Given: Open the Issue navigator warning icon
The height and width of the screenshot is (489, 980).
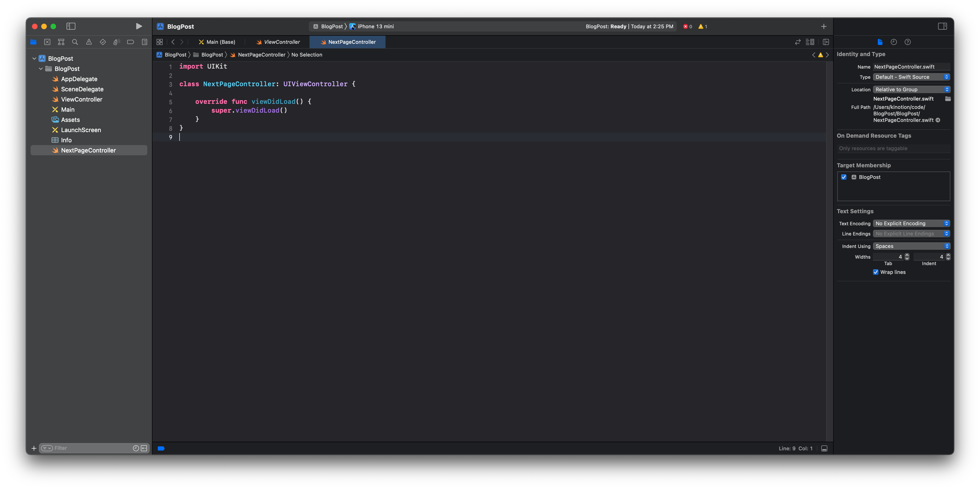Looking at the screenshot, I should [89, 42].
